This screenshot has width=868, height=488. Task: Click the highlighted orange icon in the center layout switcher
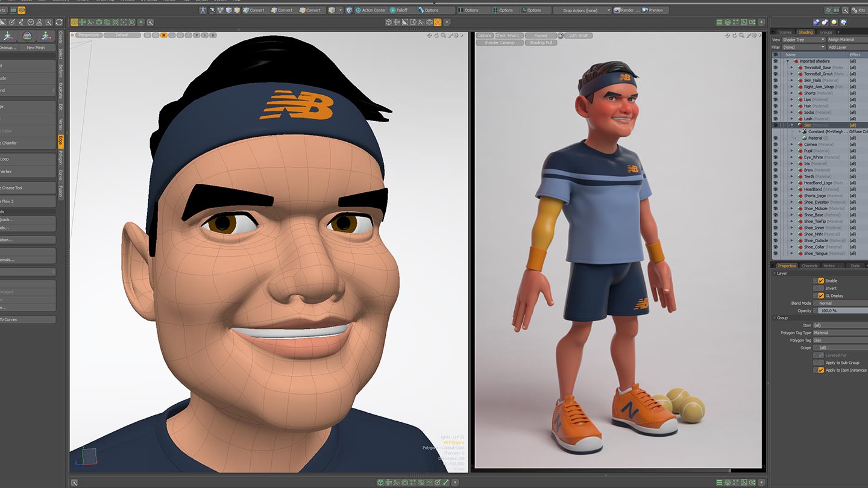point(438,22)
